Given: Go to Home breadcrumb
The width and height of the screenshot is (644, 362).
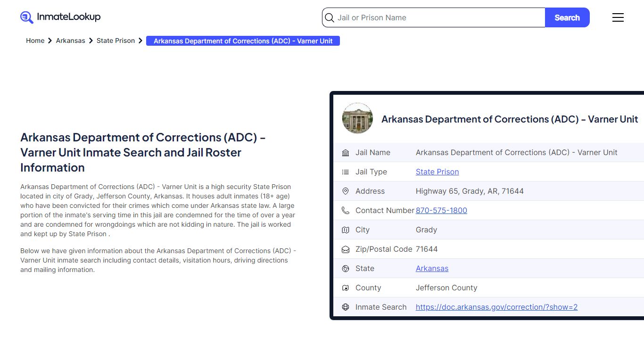Looking at the screenshot, I should click(x=35, y=41).
